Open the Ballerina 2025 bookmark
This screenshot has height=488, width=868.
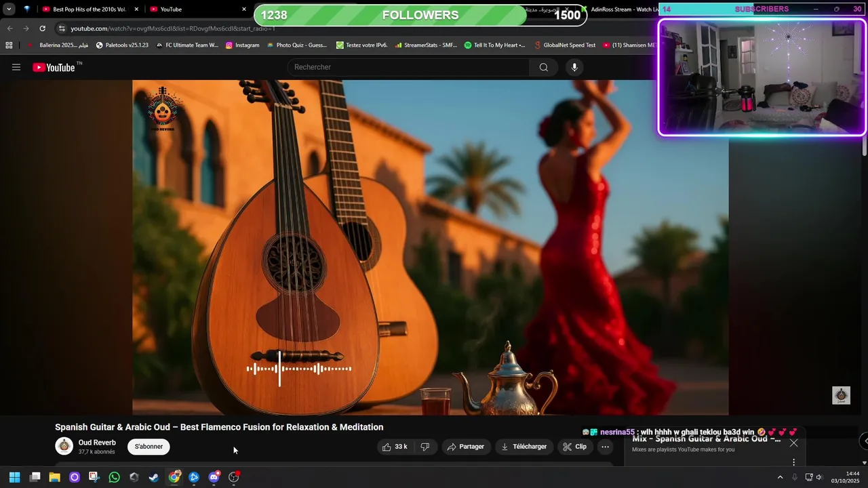click(x=58, y=45)
